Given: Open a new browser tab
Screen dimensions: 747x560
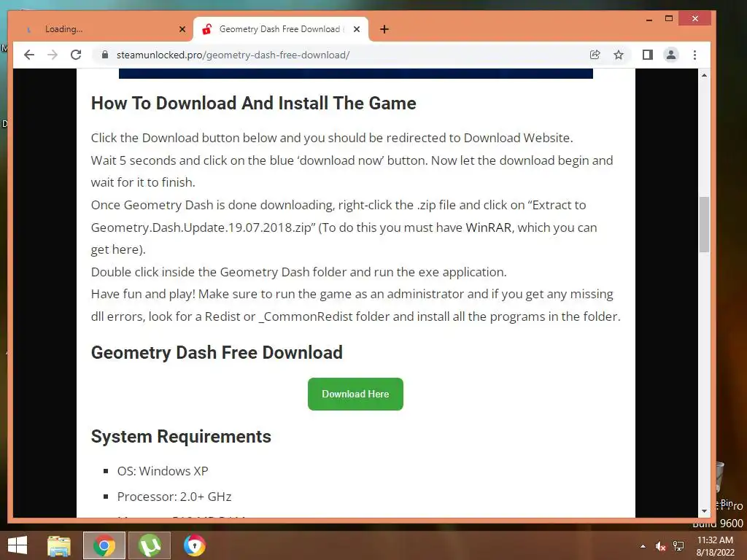Looking at the screenshot, I should click(x=384, y=29).
